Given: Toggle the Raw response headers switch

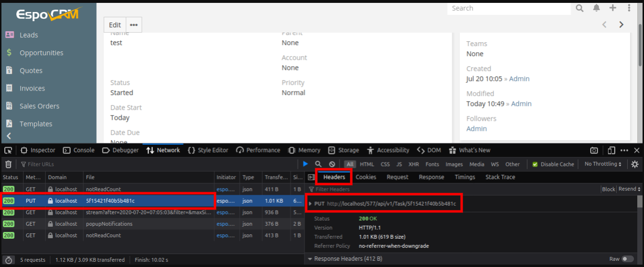Looking at the screenshot, I should tap(627, 259).
